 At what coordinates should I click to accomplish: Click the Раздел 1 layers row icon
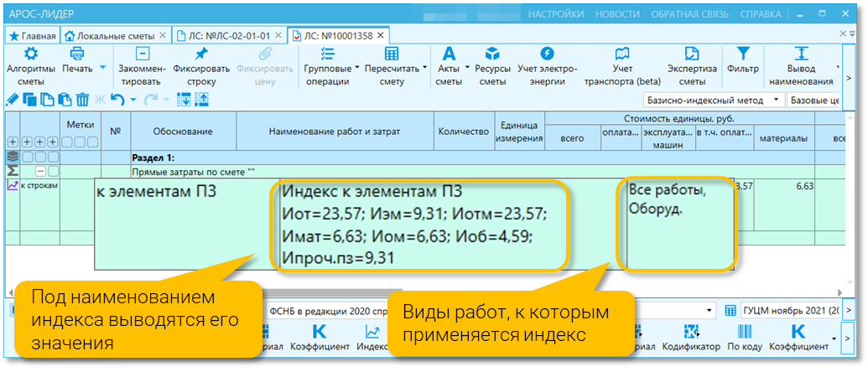13,157
